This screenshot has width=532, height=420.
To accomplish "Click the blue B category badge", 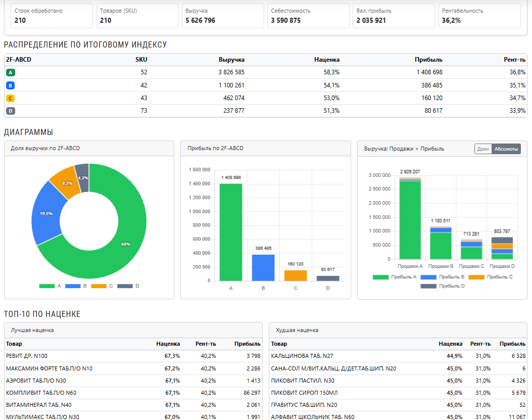I will click(10, 85).
